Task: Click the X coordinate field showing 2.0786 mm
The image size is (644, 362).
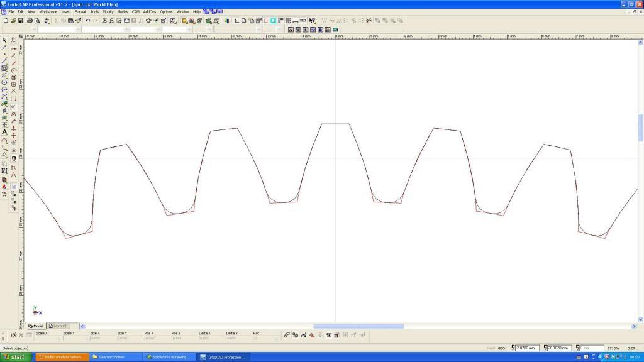Action: tap(527, 348)
